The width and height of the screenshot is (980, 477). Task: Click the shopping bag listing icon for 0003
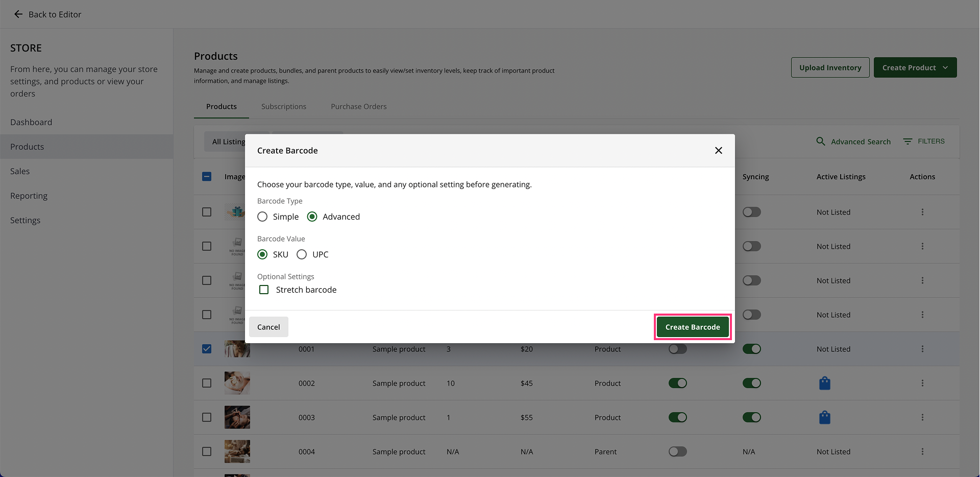click(824, 417)
